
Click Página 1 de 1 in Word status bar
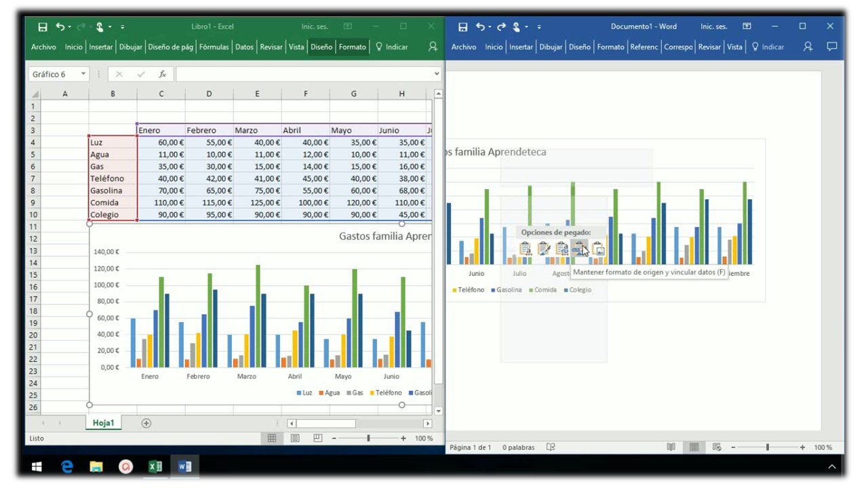470,447
